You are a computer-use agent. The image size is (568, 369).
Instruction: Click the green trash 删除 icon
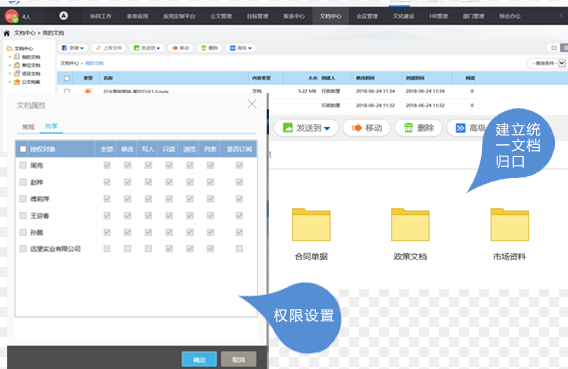(408, 128)
